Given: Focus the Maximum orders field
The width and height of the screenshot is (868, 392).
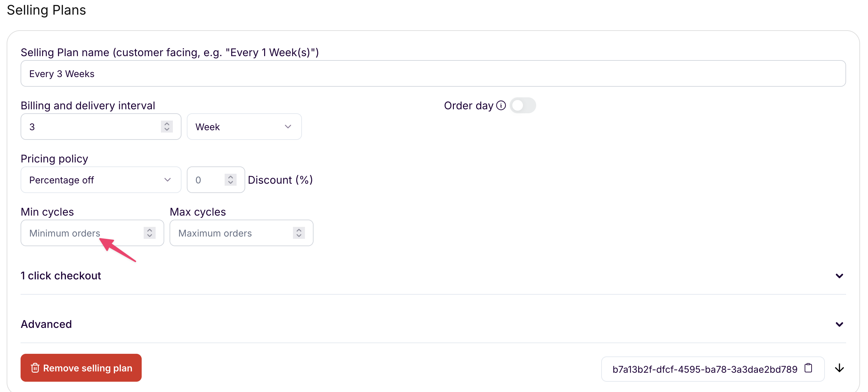Looking at the screenshot, I should coord(241,234).
